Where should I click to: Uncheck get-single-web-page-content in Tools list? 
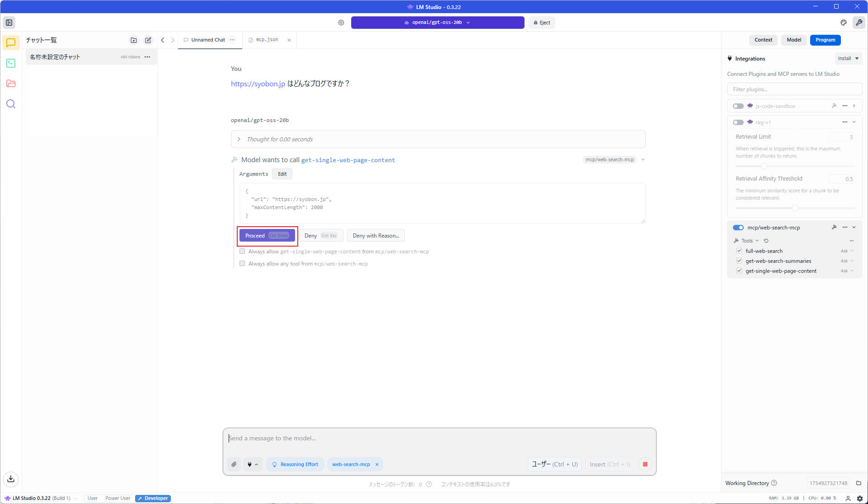click(739, 271)
